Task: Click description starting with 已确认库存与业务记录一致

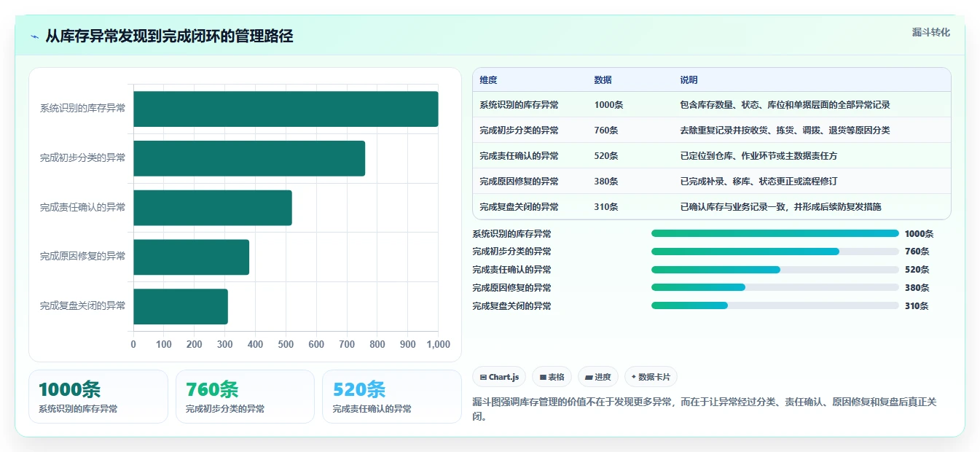Action: pyautogui.click(x=780, y=206)
